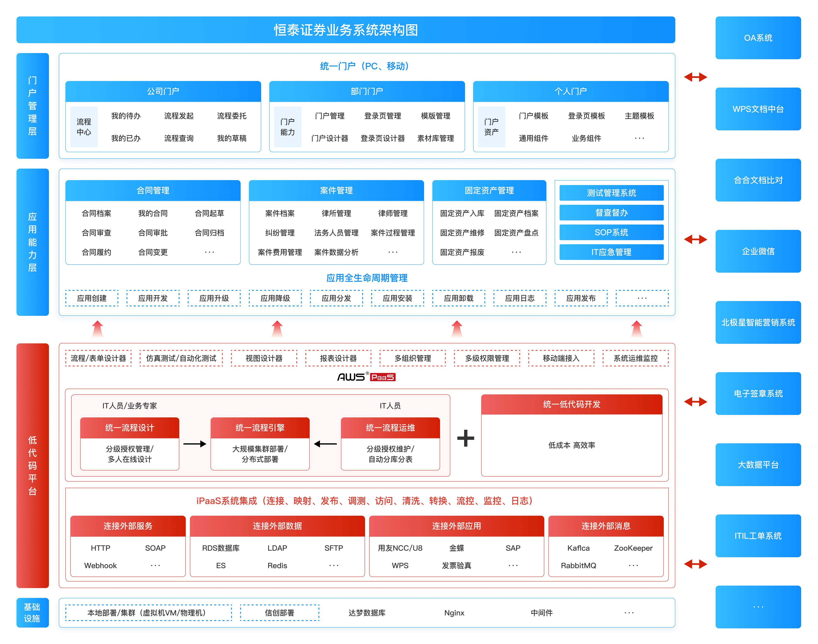Select the 合同管理 header

tap(153, 190)
